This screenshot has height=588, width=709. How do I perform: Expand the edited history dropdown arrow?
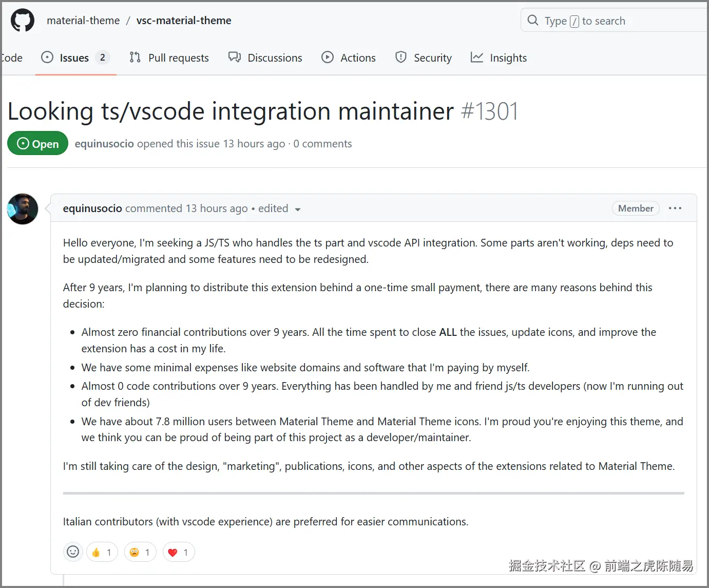[298, 210]
